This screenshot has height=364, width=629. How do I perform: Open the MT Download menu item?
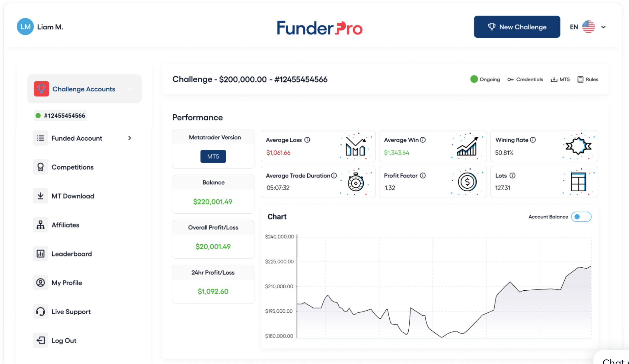tap(73, 196)
